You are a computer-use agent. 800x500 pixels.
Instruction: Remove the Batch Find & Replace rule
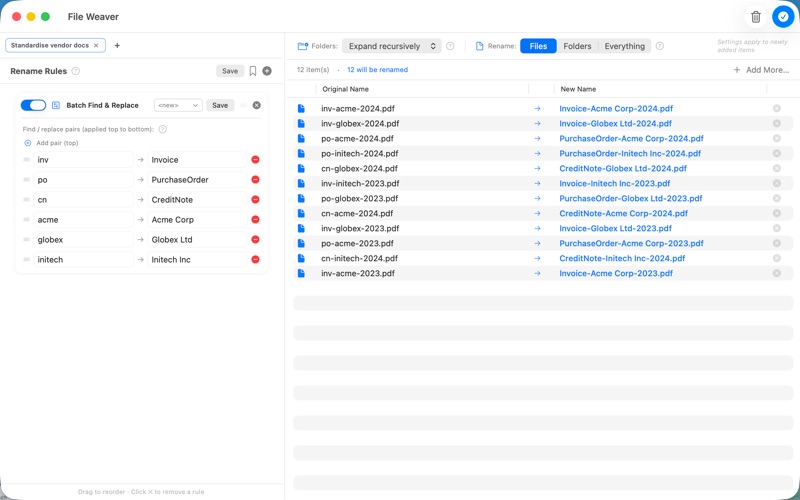(x=257, y=105)
